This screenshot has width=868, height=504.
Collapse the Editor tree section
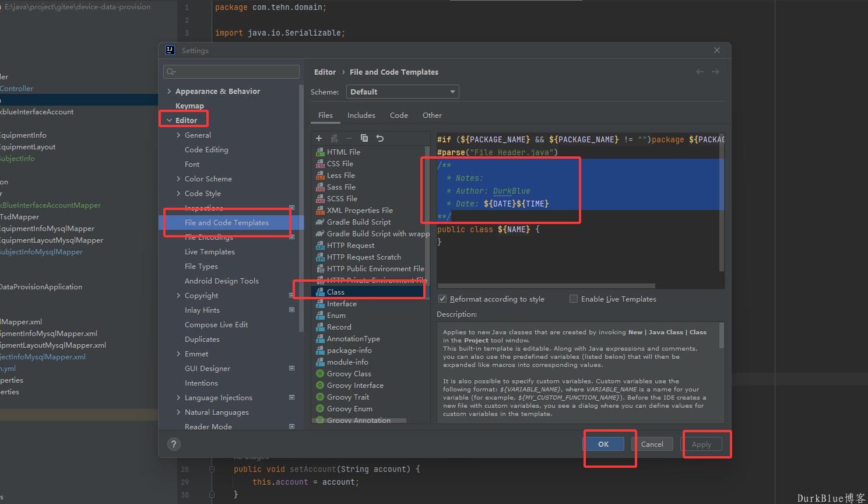[x=169, y=120]
